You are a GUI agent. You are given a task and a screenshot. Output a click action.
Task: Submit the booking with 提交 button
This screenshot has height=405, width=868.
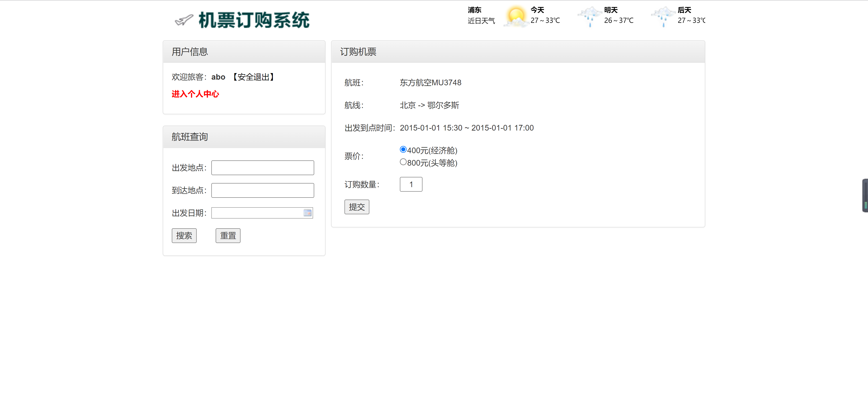(x=356, y=207)
